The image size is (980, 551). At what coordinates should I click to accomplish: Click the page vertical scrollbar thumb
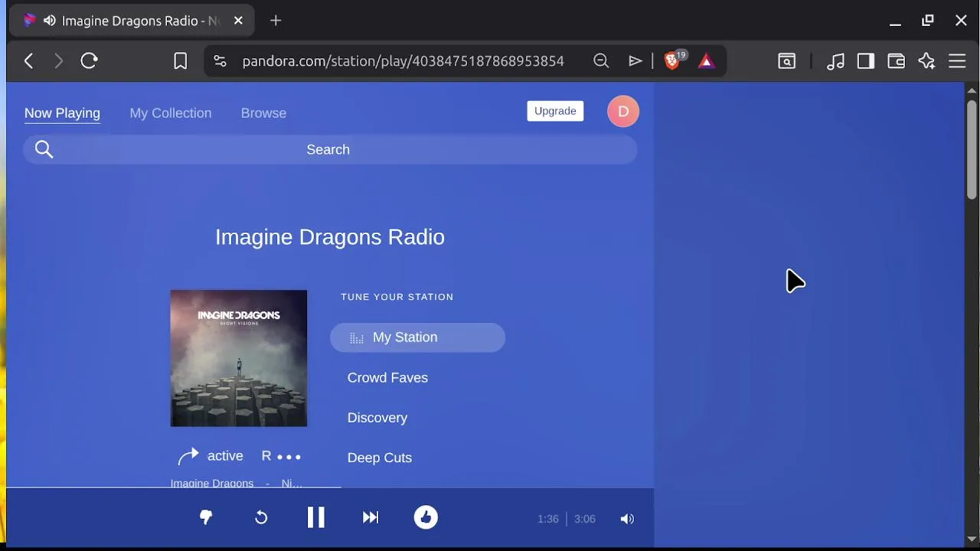click(972, 149)
